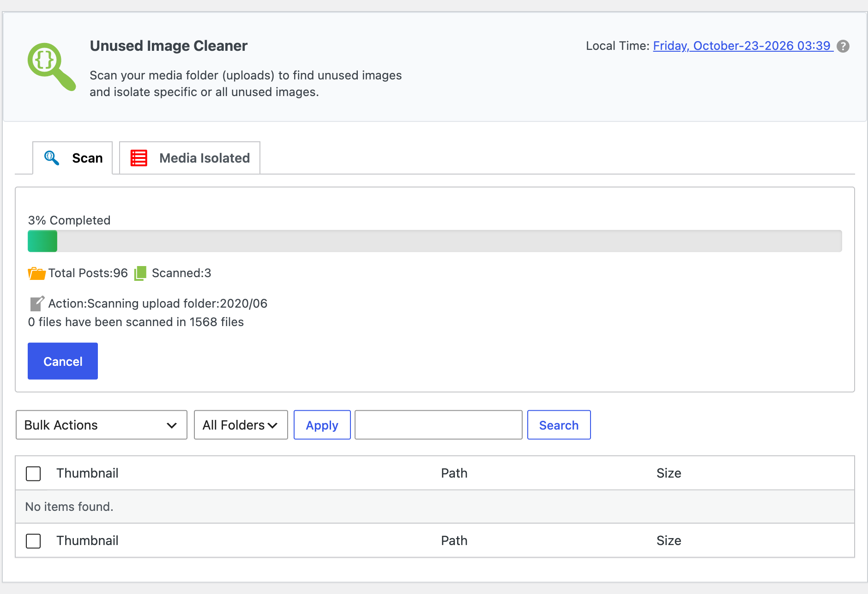Expand the All Folders dropdown
The height and width of the screenshot is (594, 868).
tap(241, 425)
